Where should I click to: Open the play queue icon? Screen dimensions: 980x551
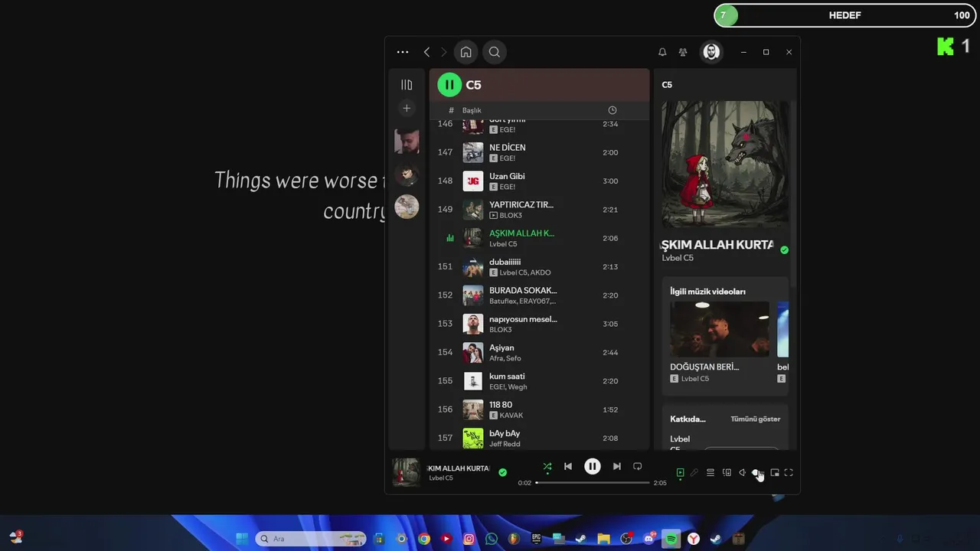click(x=710, y=473)
